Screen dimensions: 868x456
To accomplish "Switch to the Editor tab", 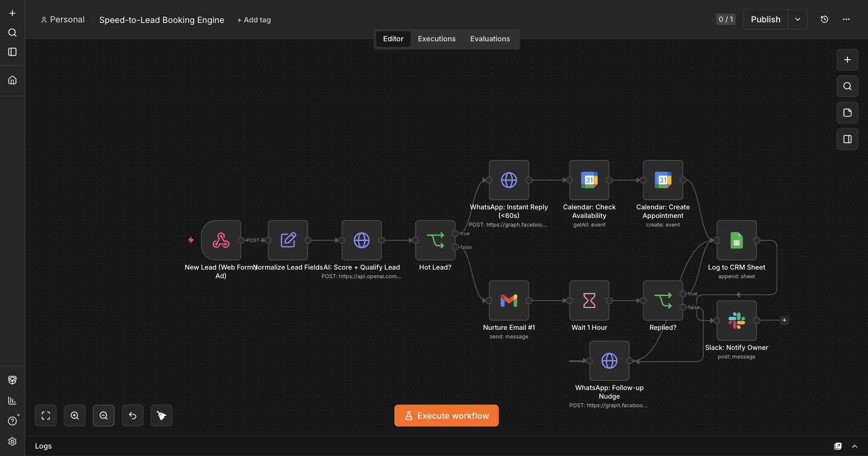I will pyautogui.click(x=393, y=39).
